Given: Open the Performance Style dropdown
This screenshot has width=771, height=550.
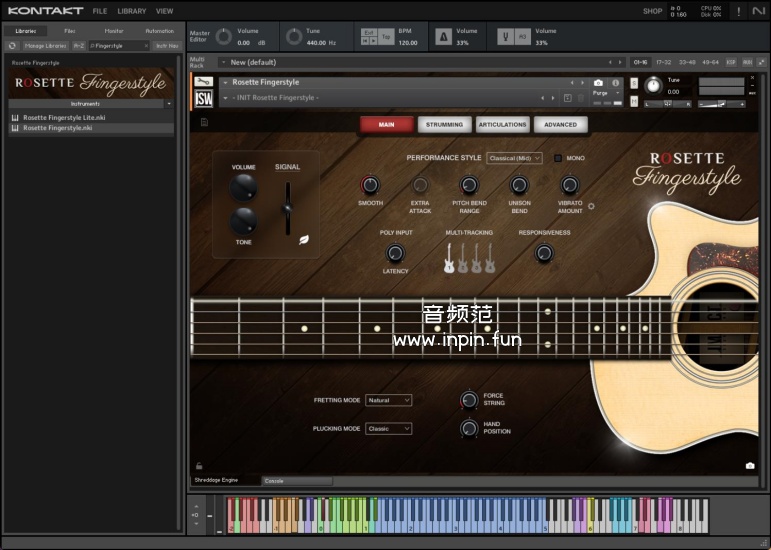Looking at the screenshot, I should pyautogui.click(x=514, y=158).
